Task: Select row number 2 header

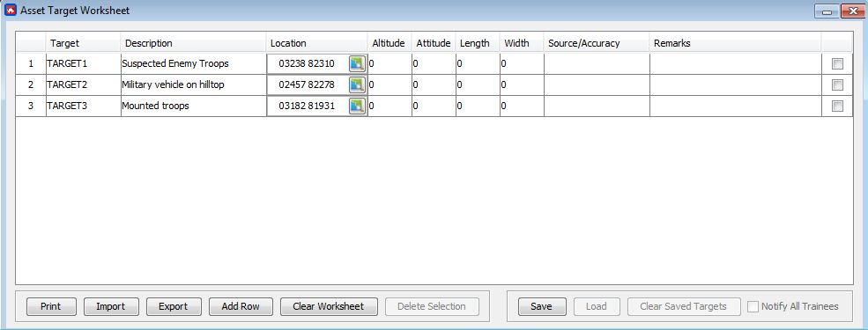Action: pos(31,85)
